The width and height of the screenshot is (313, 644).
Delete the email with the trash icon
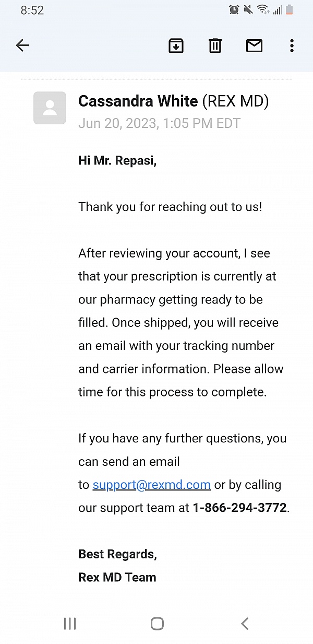click(x=215, y=46)
